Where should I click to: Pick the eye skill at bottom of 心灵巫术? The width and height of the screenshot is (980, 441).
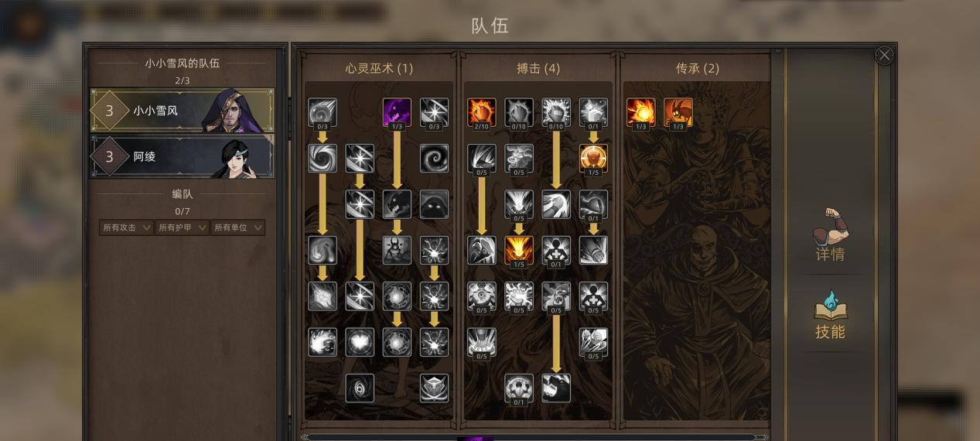coord(360,388)
